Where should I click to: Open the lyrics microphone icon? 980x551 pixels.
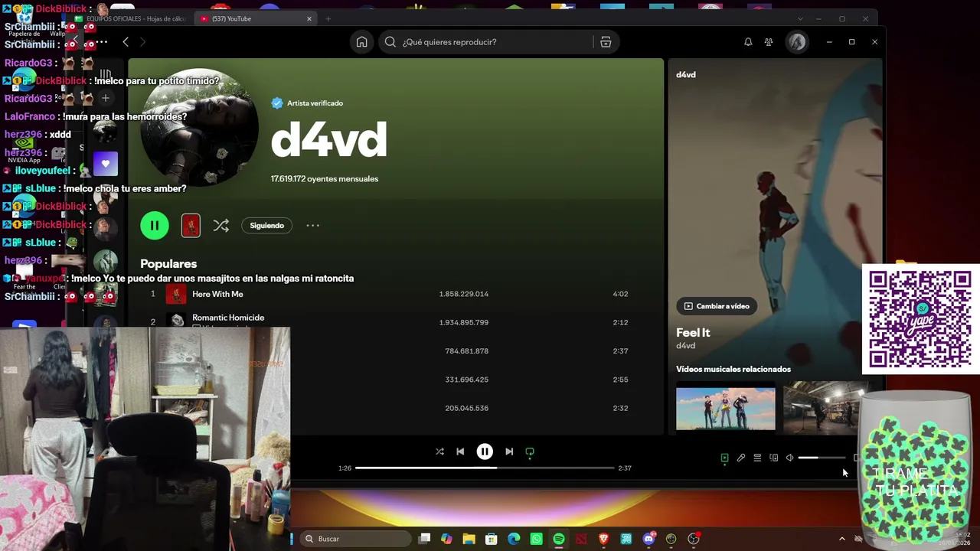pos(741,458)
